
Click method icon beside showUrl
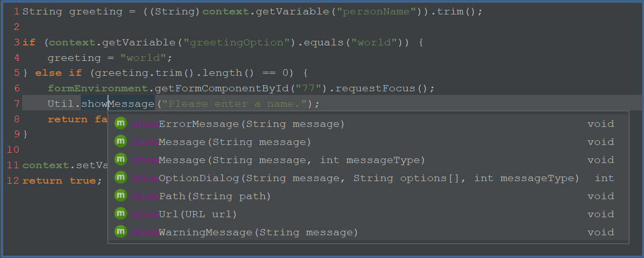coord(121,214)
